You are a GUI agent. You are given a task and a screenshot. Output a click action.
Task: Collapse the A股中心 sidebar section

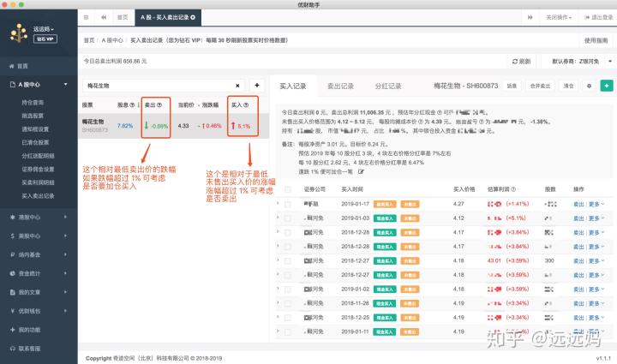(39, 85)
